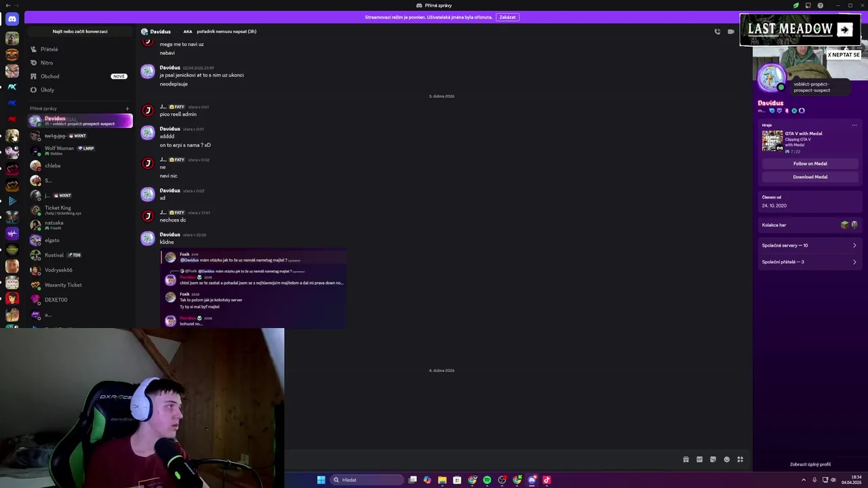Click Davidus profile avatar in side panel

coord(771,77)
